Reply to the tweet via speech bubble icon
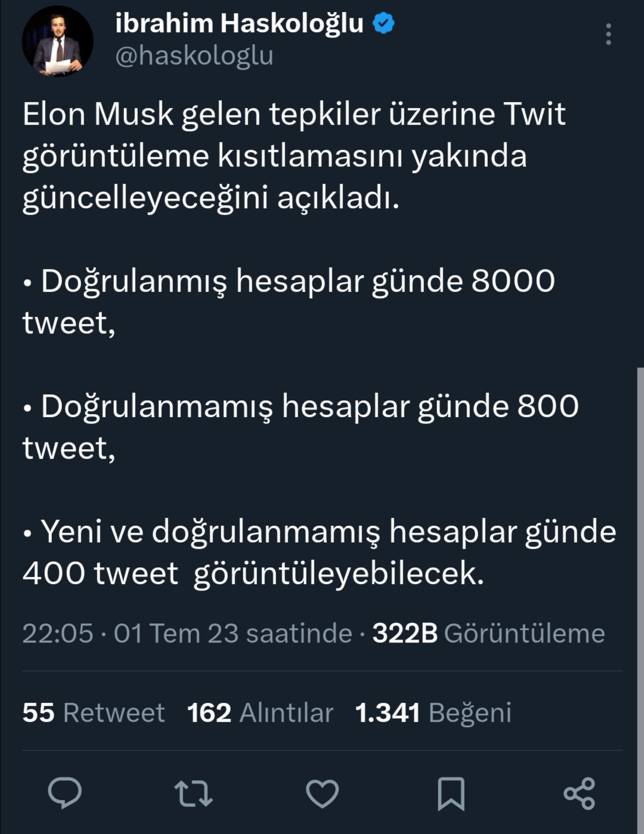 point(64,793)
